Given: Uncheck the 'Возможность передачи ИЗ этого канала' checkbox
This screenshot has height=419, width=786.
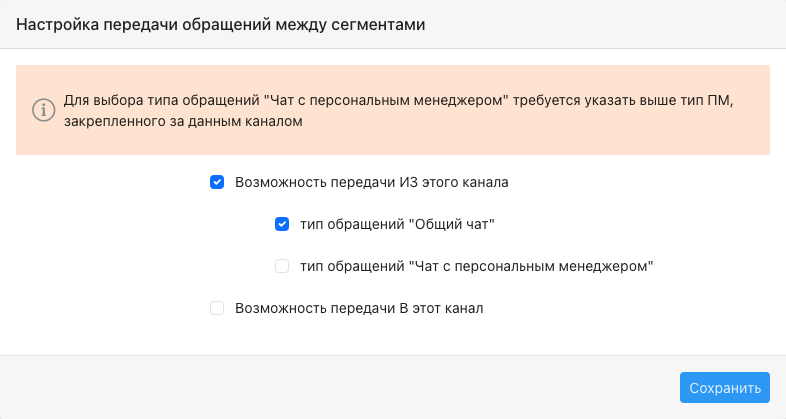Looking at the screenshot, I should coord(217,182).
